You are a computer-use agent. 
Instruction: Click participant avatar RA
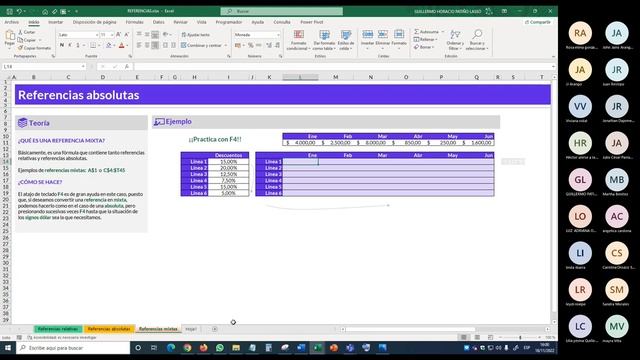[580, 33]
